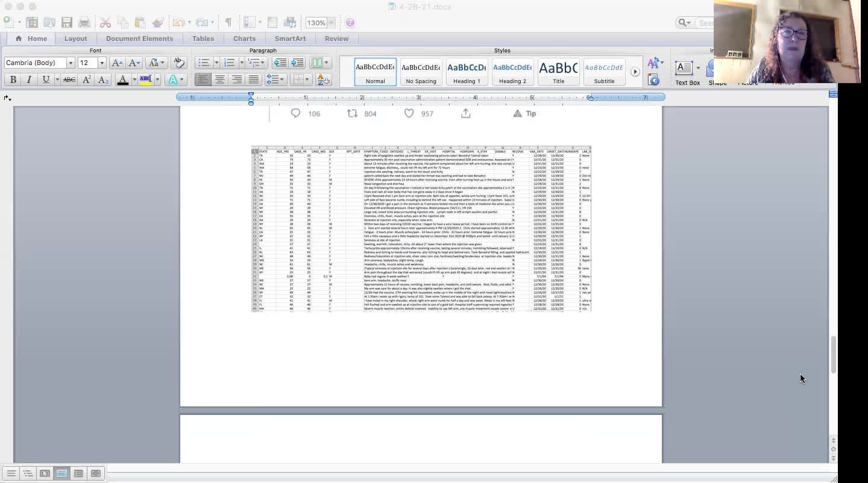Open the line spacing dropdown
Screen dimensions: 868x483
point(275,79)
